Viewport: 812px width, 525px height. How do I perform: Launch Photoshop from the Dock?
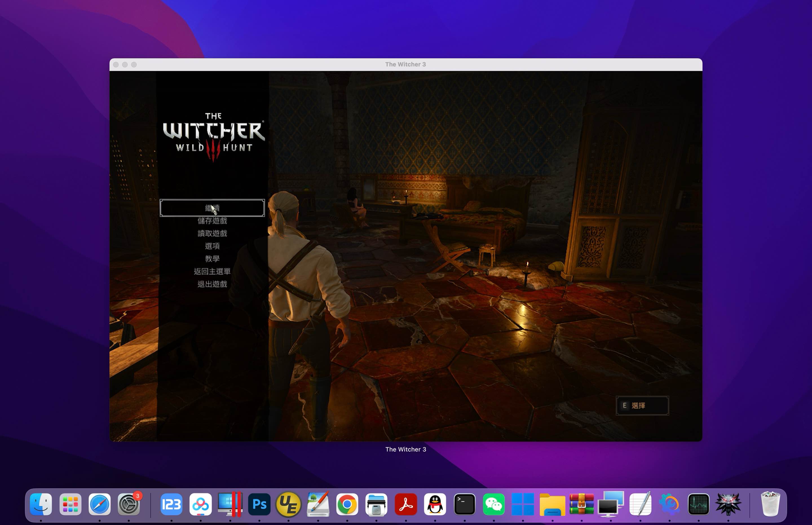[x=259, y=504]
